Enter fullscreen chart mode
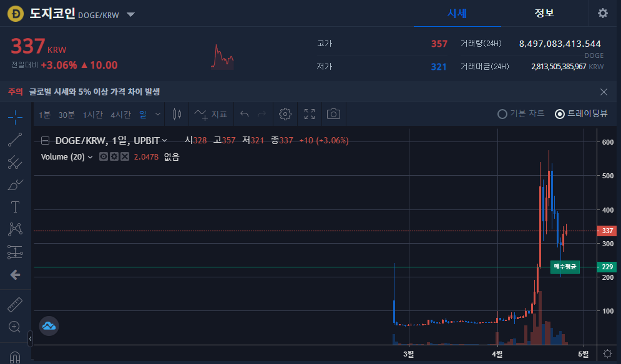This screenshot has height=364, width=621. [310, 114]
